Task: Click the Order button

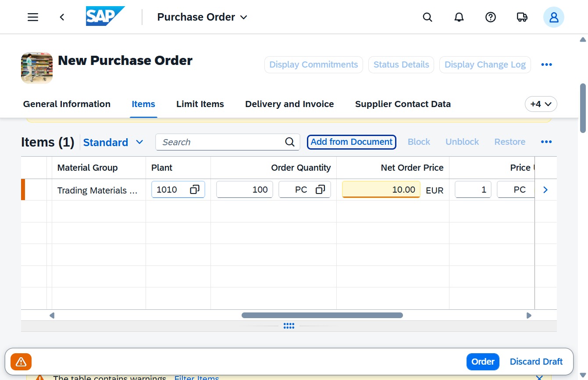Action: click(483, 362)
